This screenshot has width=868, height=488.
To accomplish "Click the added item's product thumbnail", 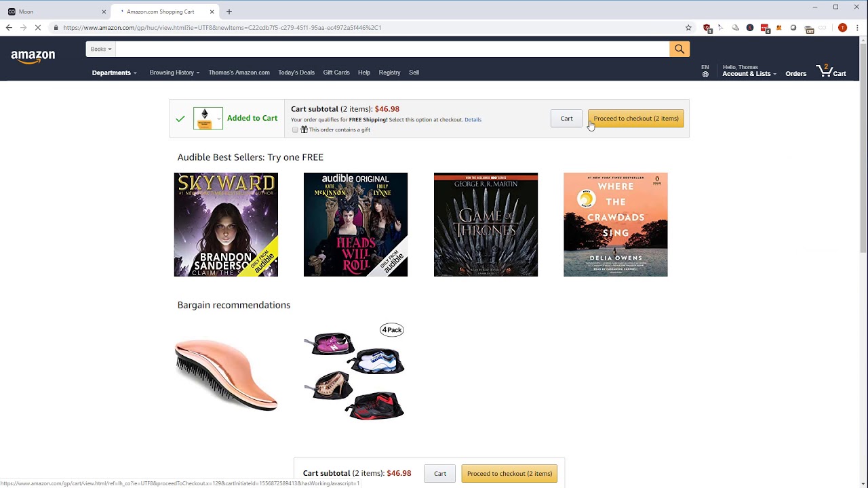I will tap(208, 119).
